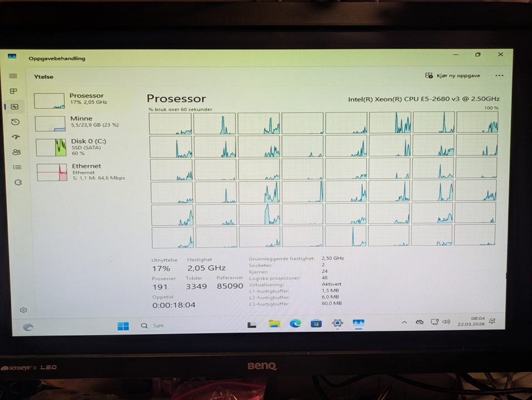Click the Tråder value 3349
This screenshot has height=400, width=532.
[196, 286]
